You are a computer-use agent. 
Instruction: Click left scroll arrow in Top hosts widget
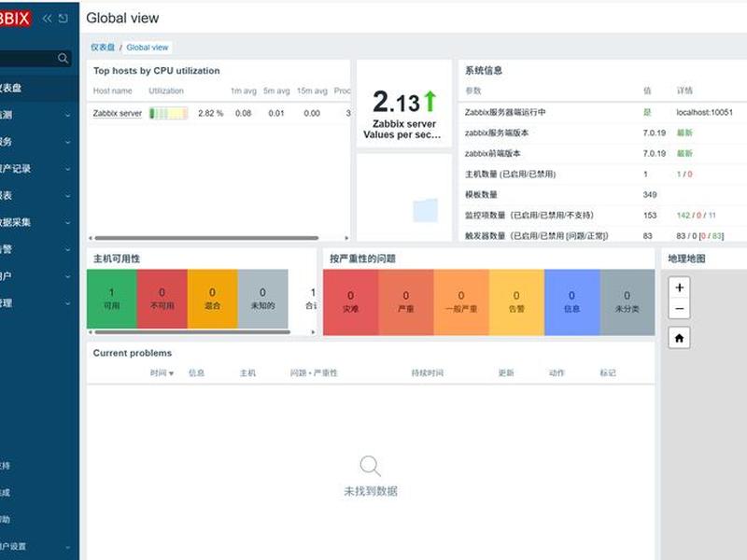click(x=90, y=238)
